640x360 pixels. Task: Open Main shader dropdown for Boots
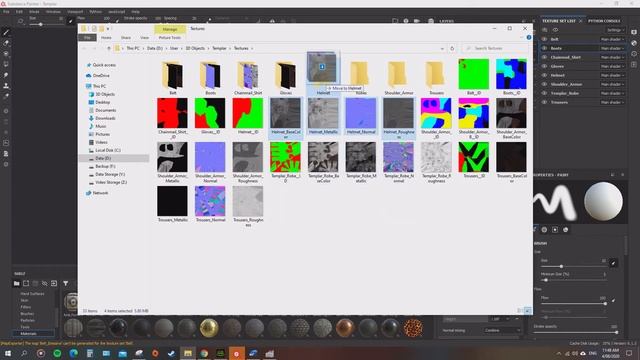[612, 48]
